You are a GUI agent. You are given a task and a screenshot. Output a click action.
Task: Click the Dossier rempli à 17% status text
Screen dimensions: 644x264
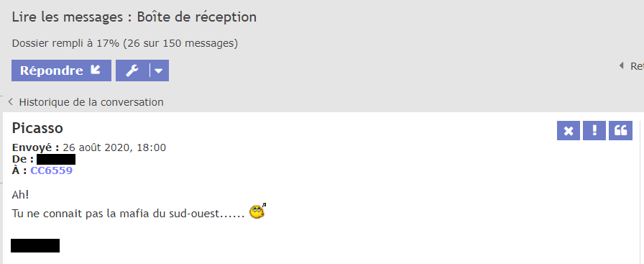125,43
